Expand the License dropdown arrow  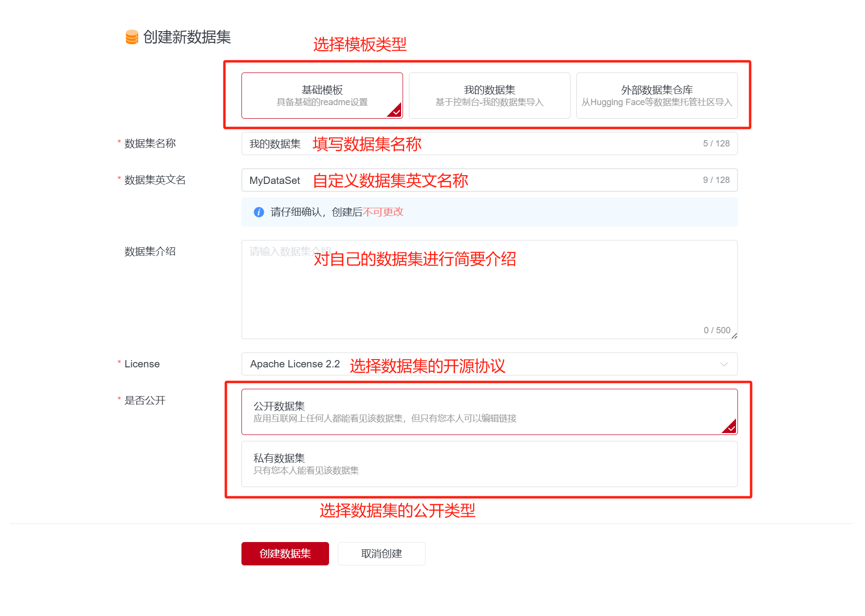click(x=724, y=364)
